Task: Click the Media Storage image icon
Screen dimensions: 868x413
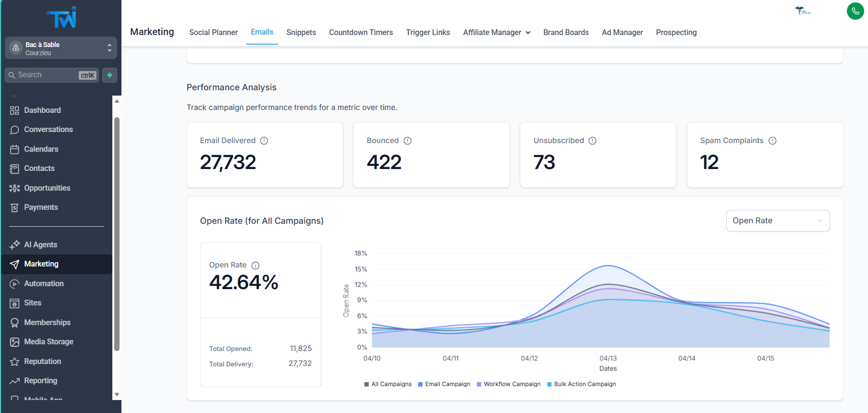Action: [14, 342]
